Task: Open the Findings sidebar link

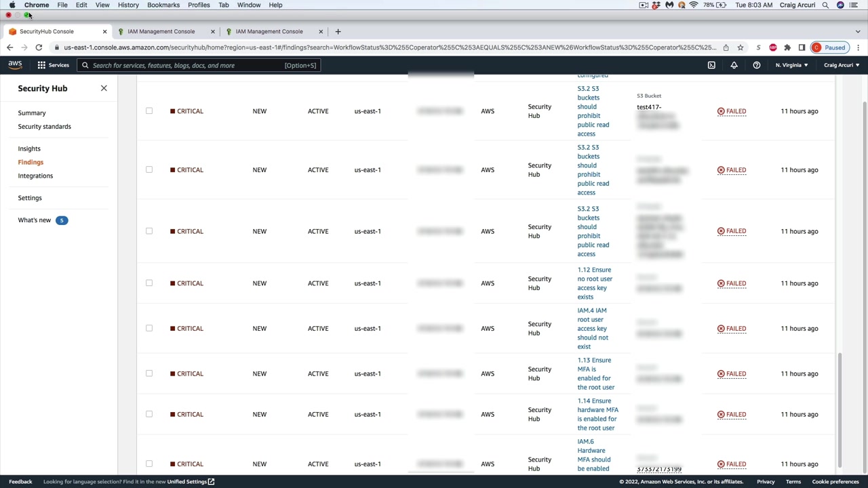Action: pos(31,162)
